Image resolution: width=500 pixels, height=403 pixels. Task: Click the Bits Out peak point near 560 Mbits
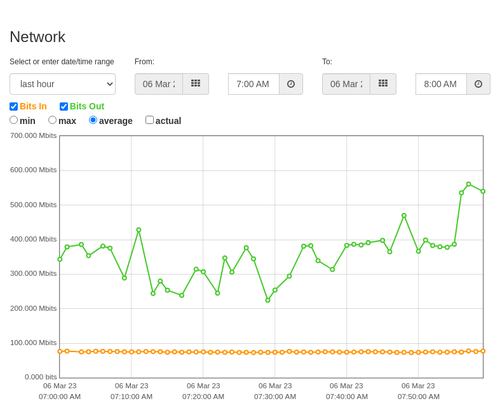point(469,184)
